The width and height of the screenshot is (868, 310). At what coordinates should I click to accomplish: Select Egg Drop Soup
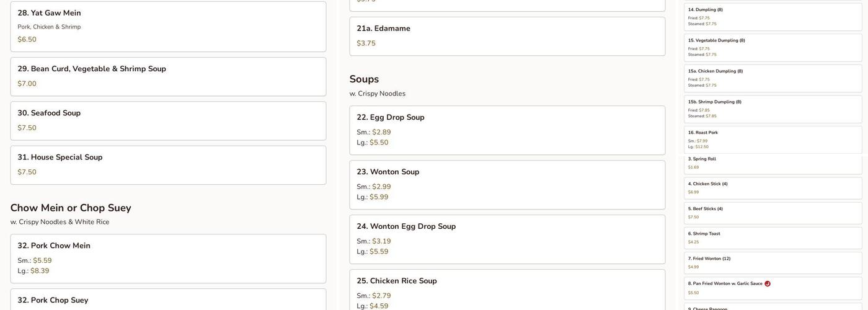[507, 130]
